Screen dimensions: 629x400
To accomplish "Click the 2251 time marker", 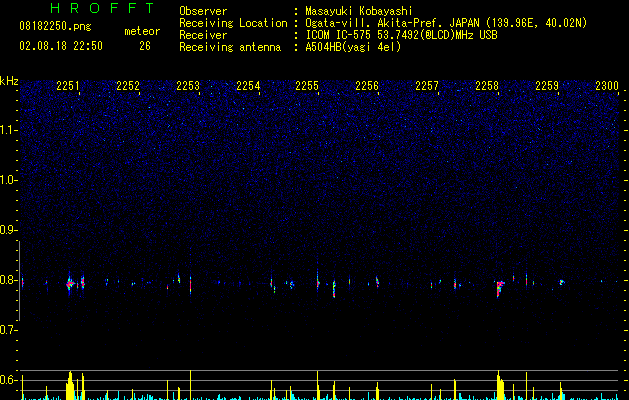I will 68,86.
